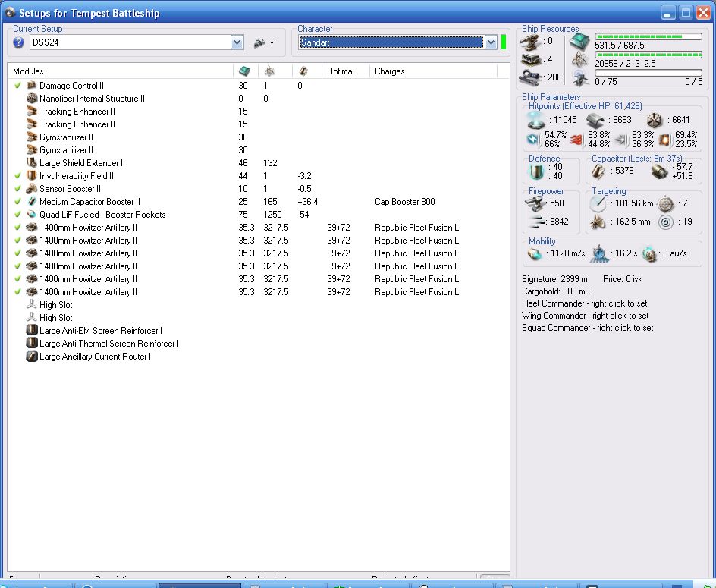716x588 pixels.
Task: Toggle the Sensor Booster II active checkmark
Action: click(17, 188)
